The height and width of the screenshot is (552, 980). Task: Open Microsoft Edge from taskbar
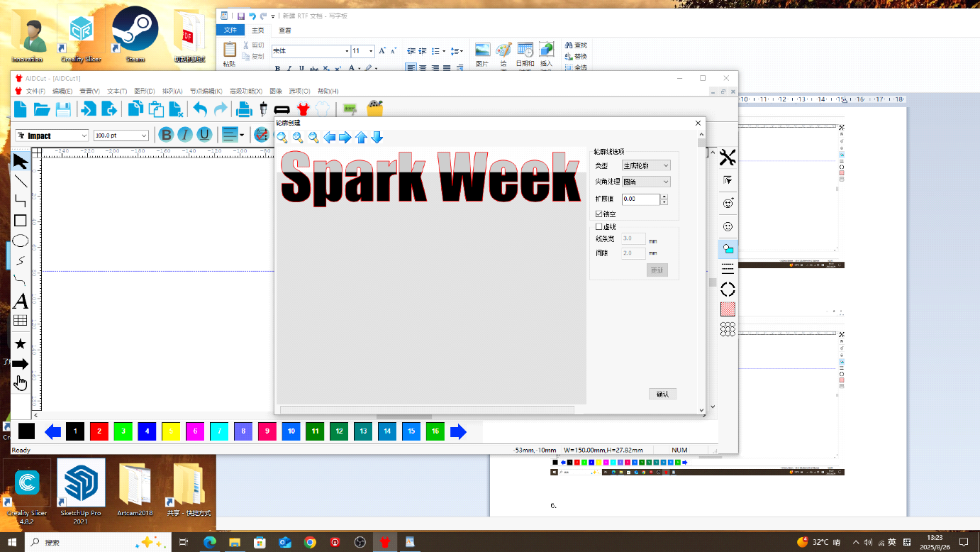(209, 542)
